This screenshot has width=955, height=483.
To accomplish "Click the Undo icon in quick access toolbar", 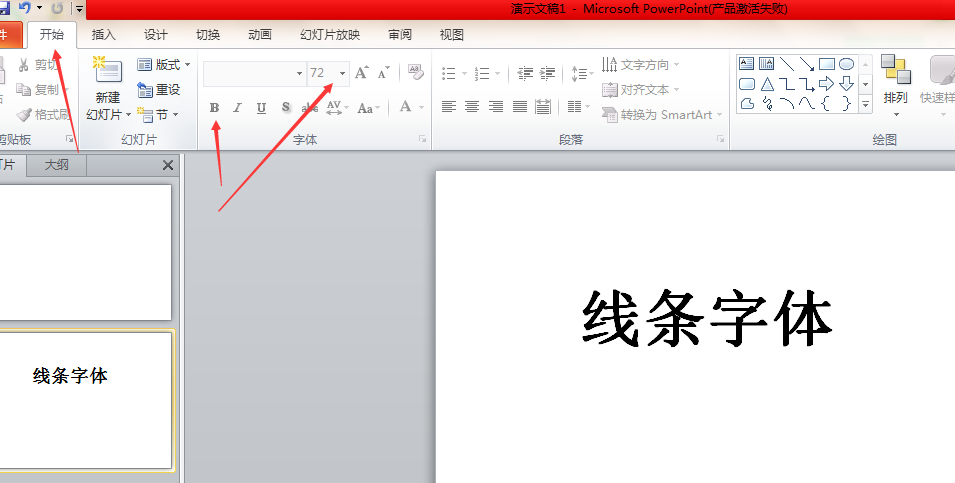I will [x=25, y=8].
